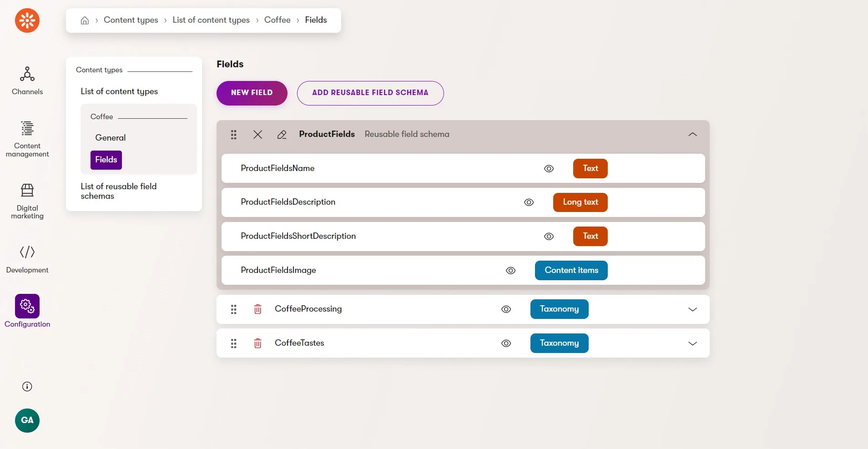Open List of reusable field schemas
The image size is (868, 449).
(119, 191)
